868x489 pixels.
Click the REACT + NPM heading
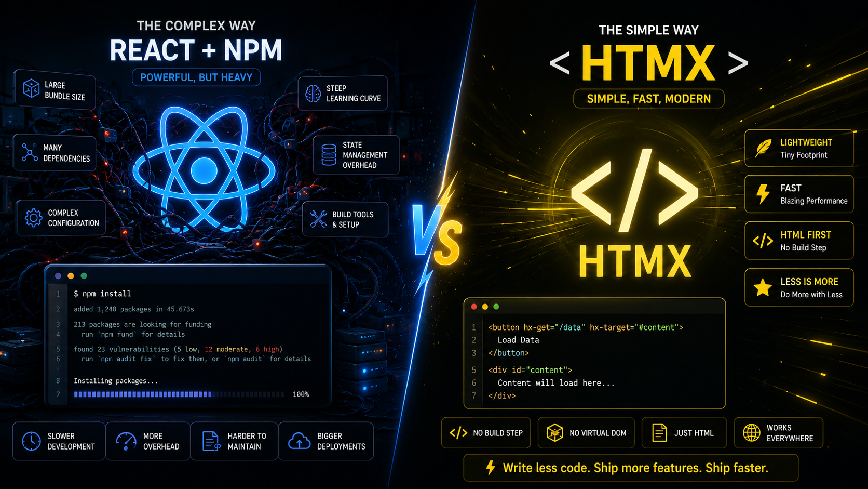click(196, 50)
